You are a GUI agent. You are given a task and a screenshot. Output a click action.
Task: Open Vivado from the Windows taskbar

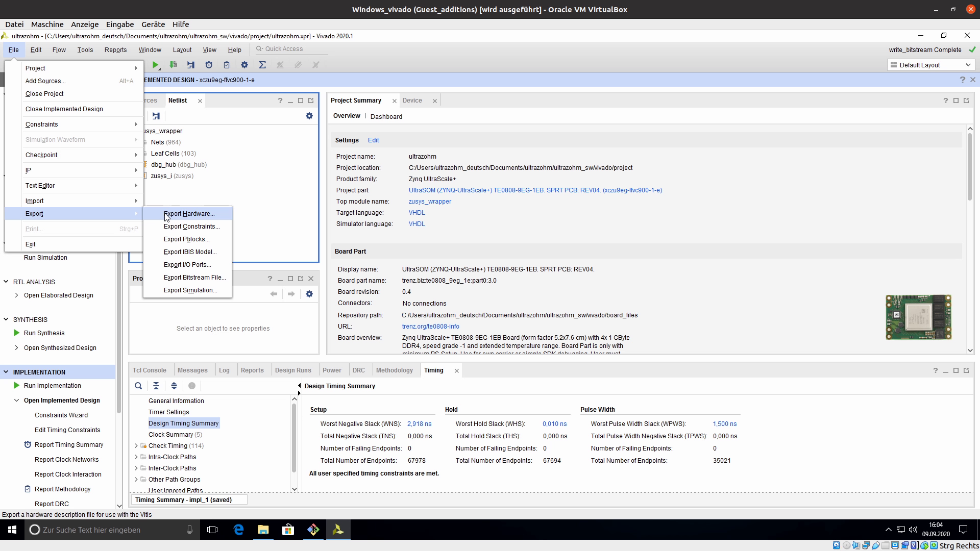[338, 530]
